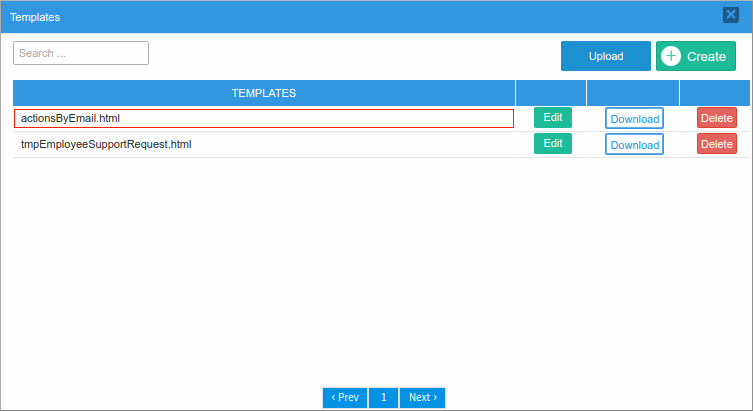This screenshot has height=411, width=753.
Task: Click the plus icon on the Create button
Action: tap(671, 57)
